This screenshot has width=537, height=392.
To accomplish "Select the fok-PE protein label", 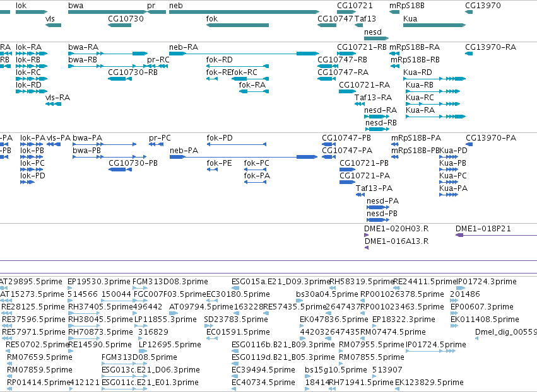I will 219,163.
